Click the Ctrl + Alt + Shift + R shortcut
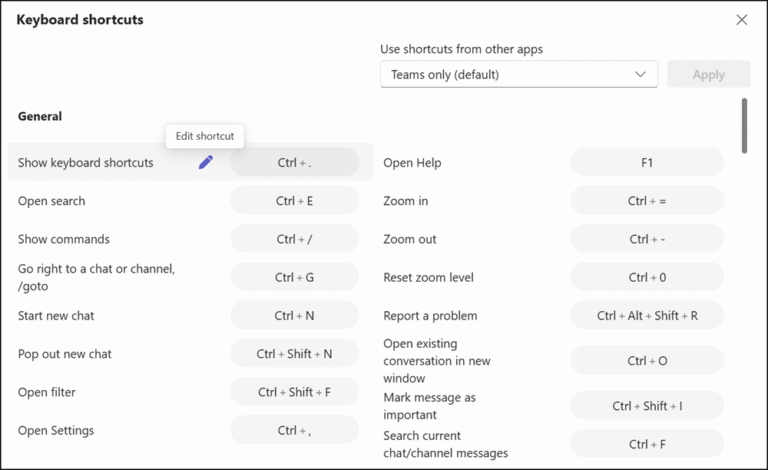Viewport: 768px width, 470px height. (x=647, y=315)
